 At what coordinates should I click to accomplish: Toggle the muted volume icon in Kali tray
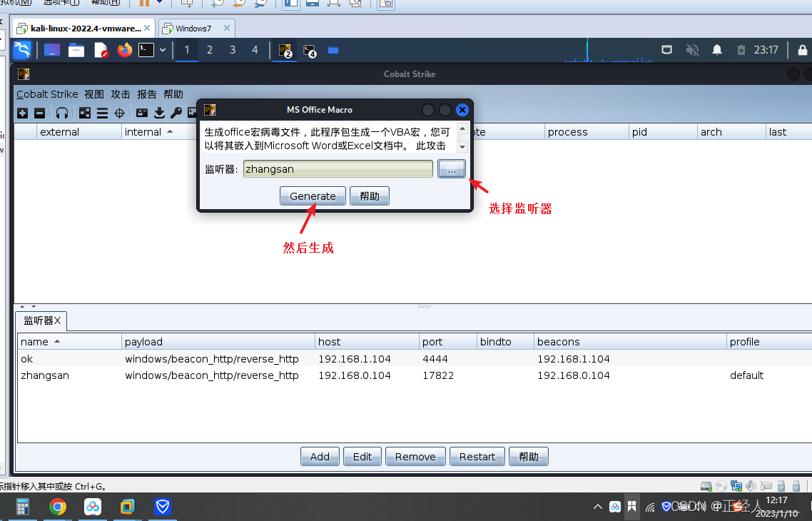pos(692,50)
